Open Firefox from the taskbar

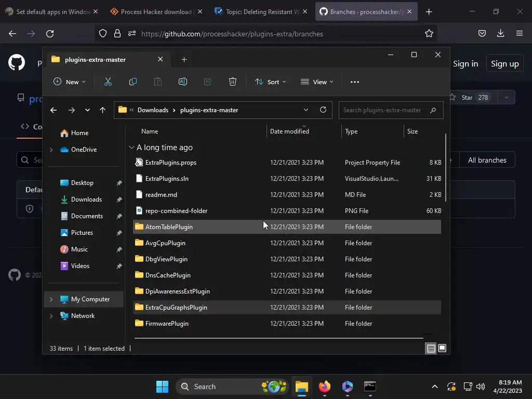click(325, 387)
